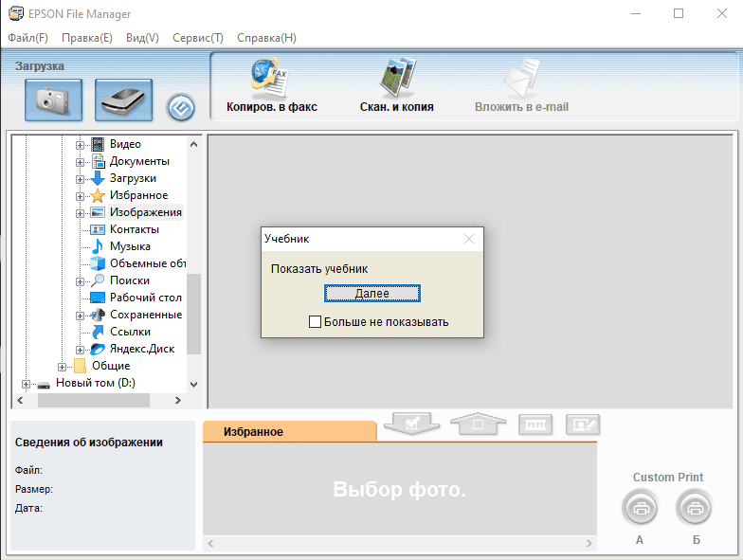Open Скан. и копия tool
743x560 pixels.
click(396, 85)
